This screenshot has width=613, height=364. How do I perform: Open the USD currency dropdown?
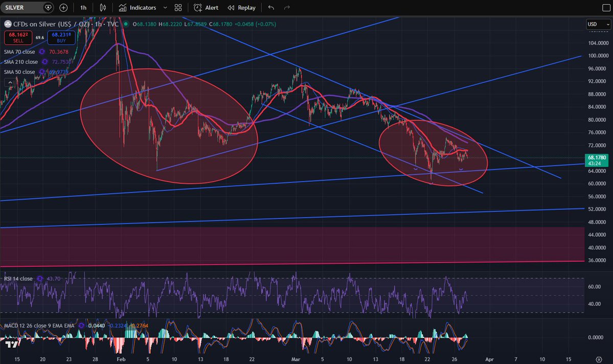click(598, 24)
